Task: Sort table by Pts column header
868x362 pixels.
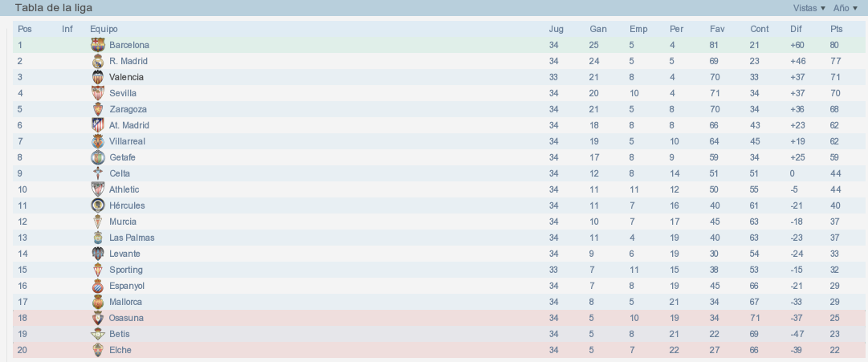Action: click(836, 29)
